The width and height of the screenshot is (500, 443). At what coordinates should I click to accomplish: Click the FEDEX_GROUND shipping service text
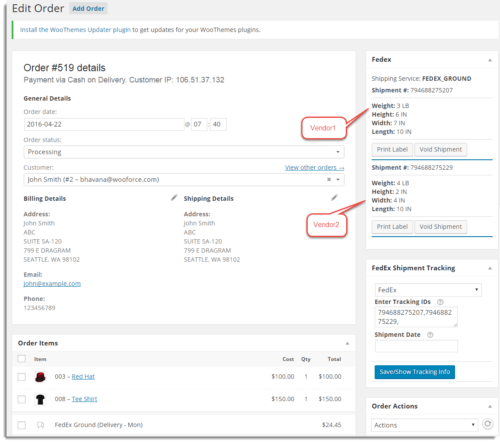[447, 79]
